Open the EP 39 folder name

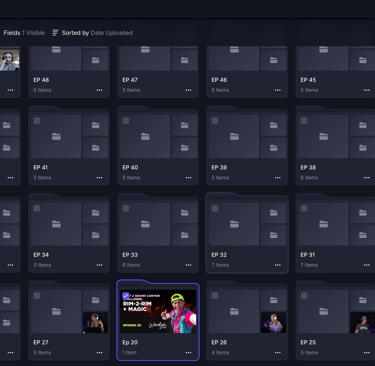pyautogui.click(x=219, y=167)
